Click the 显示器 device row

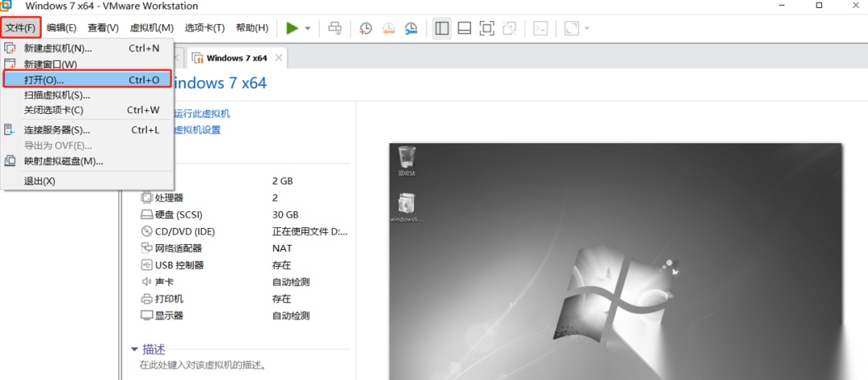click(244, 316)
